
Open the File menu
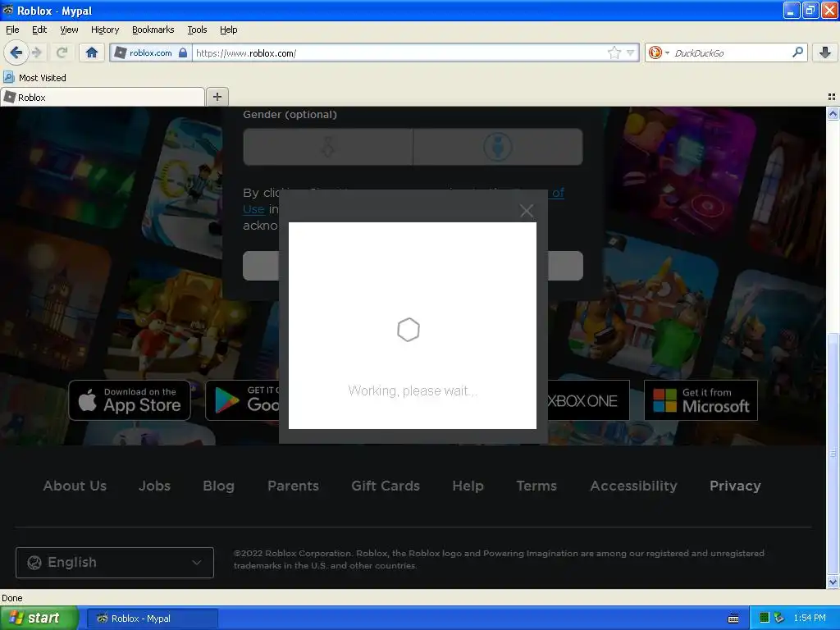(12, 30)
